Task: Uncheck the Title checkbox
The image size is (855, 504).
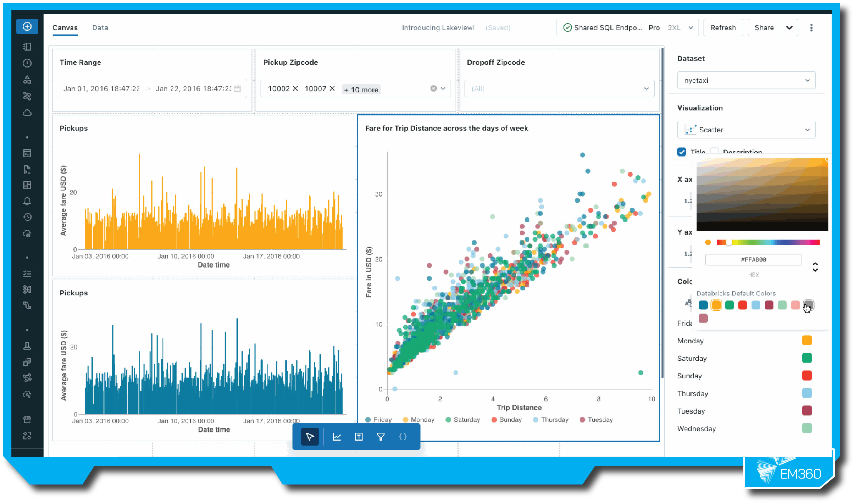Action: [682, 152]
